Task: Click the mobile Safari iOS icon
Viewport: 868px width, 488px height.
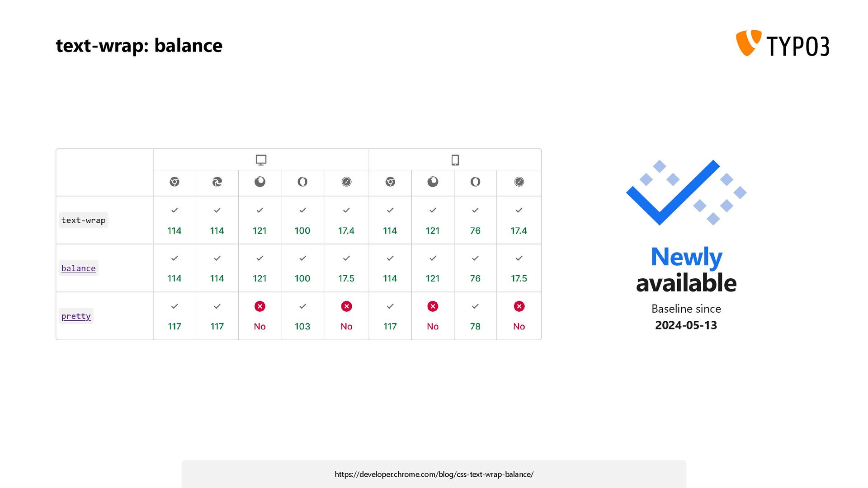Action: pyautogui.click(x=519, y=182)
